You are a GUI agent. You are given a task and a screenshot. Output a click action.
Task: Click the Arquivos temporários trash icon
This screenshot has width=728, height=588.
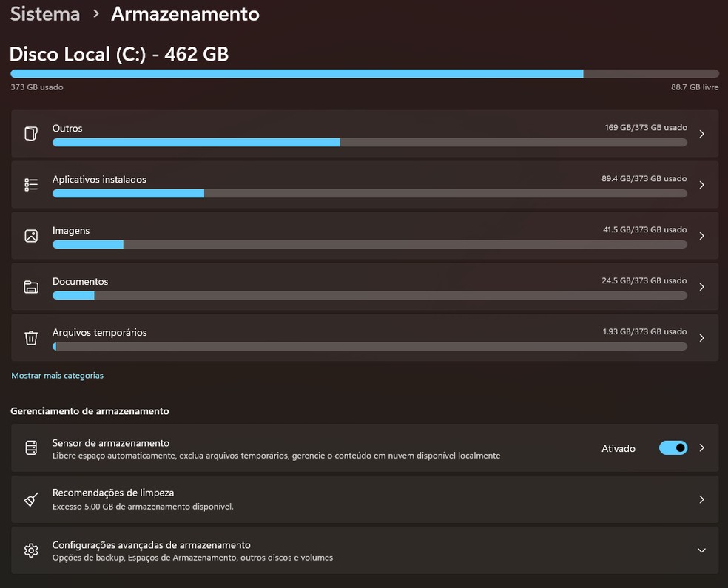coord(31,338)
